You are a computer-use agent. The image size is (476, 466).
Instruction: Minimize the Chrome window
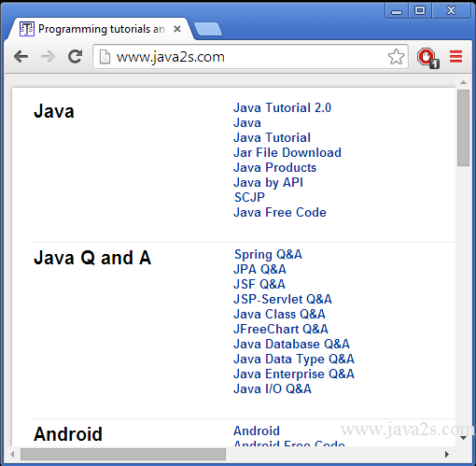click(x=397, y=11)
